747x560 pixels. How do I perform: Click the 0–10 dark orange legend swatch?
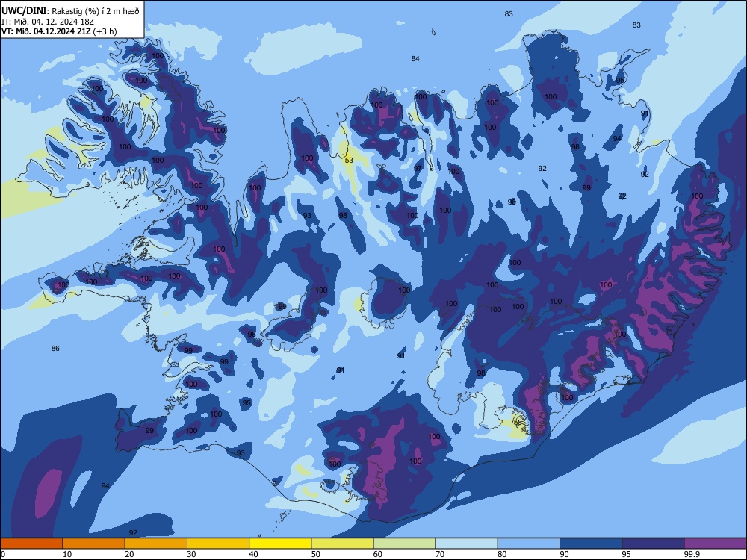(31, 544)
